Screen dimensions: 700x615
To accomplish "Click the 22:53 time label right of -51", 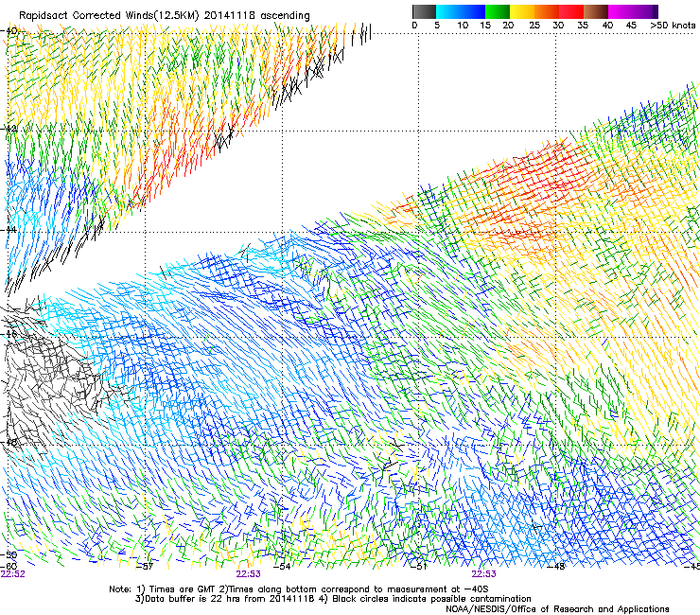I will click(x=484, y=574).
